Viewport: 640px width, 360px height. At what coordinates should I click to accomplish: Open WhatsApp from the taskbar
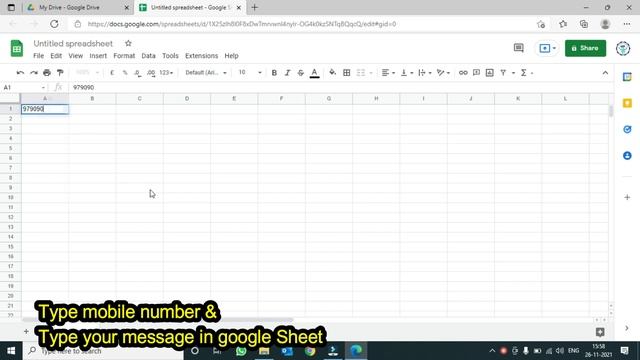(x=241, y=351)
